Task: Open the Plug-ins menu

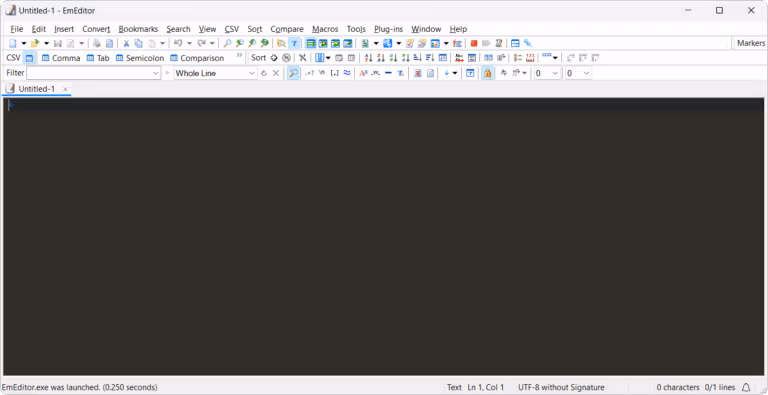Action: 388,29
